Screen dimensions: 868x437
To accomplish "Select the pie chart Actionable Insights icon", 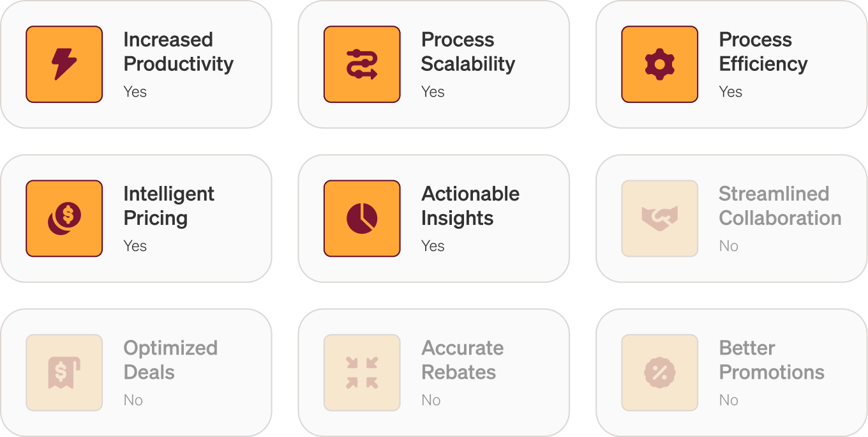I will coord(362,218).
